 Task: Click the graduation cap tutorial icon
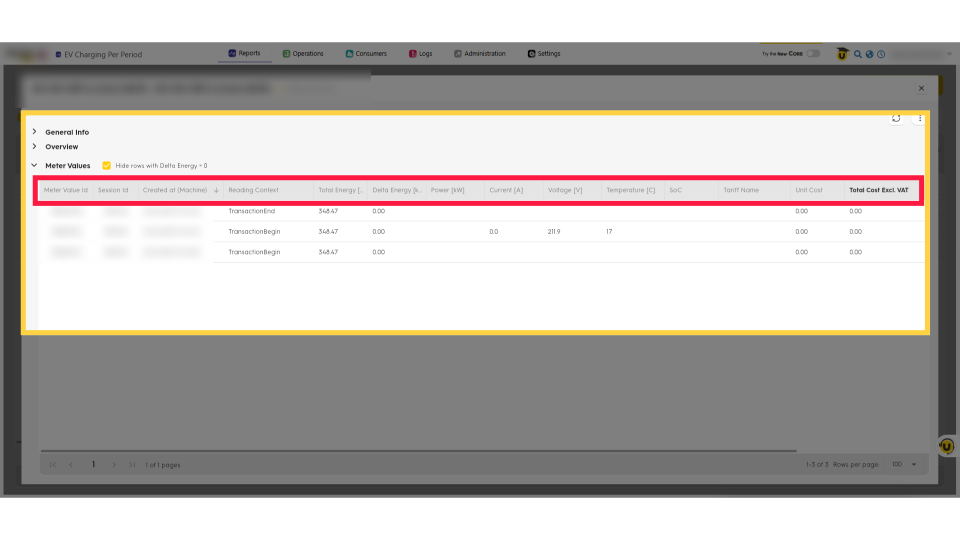pyautogui.click(x=842, y=54)
